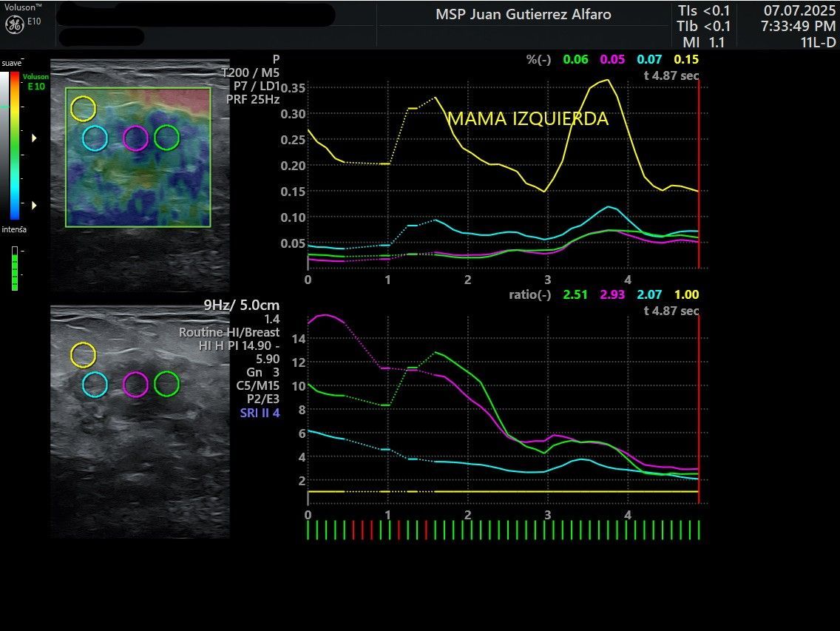Select yellow ROI circle on elastography image
This screenshot has height=631, width=840.
coord(83,109)
